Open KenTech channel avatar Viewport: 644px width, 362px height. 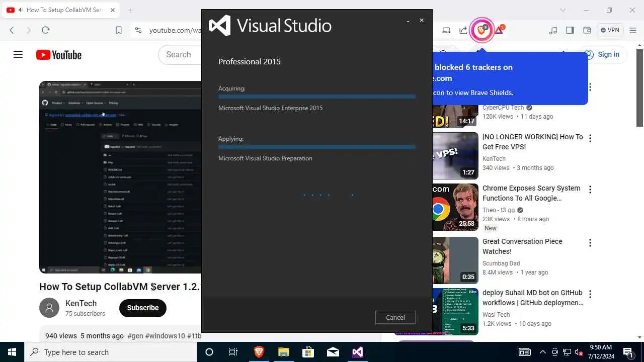click(x=49, y=308)
